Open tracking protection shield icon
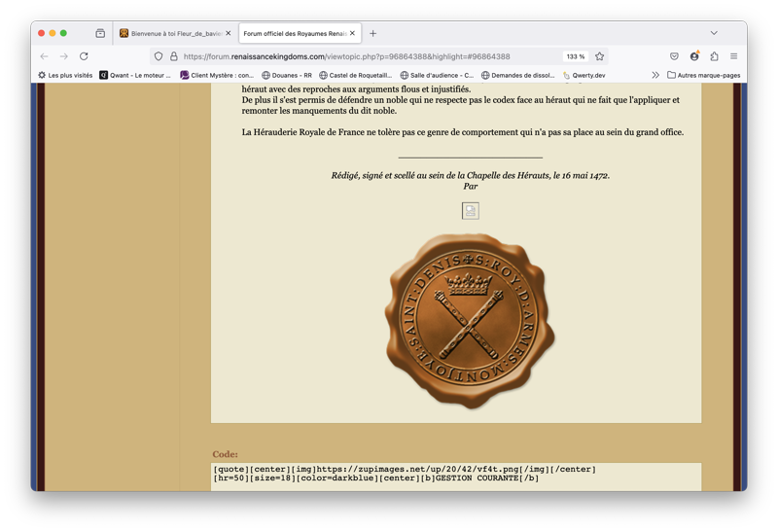Screen dimensions: 778x532 (159, 56)
